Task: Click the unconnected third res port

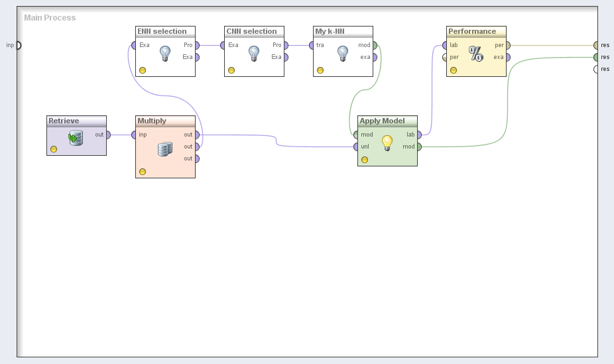Action: (x=597, y=69)
